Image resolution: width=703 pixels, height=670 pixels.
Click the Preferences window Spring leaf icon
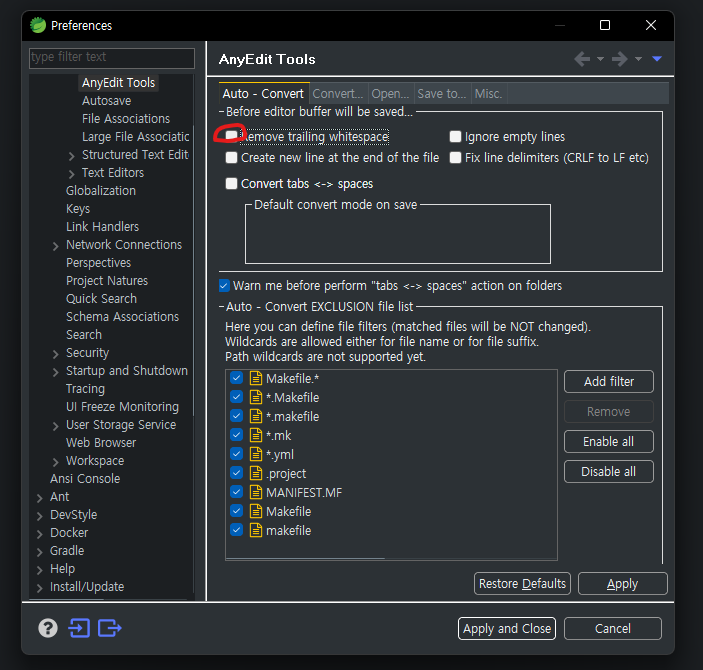(38, 25)
